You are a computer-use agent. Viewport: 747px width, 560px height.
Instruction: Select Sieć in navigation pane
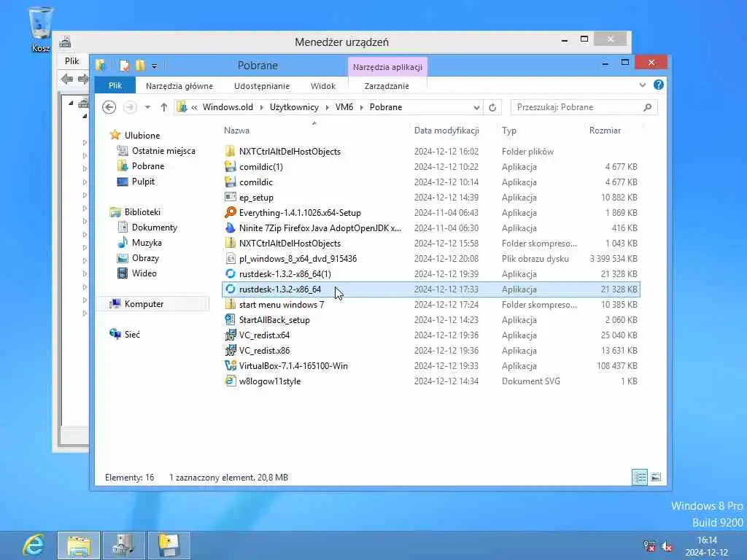tap(132, 335)
